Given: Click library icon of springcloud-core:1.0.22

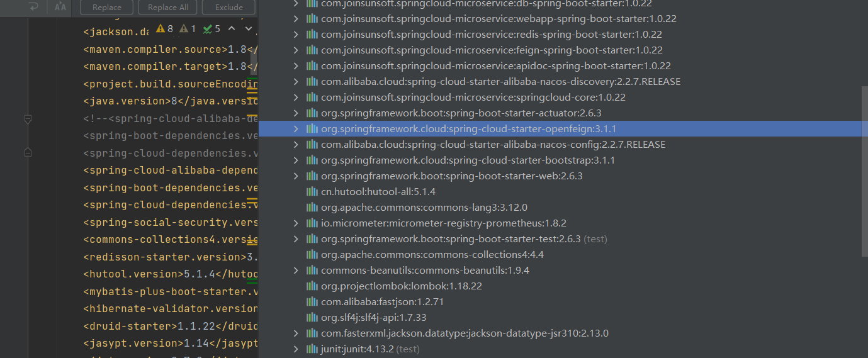Looking at the screenshot, I should tap(312, 98).
